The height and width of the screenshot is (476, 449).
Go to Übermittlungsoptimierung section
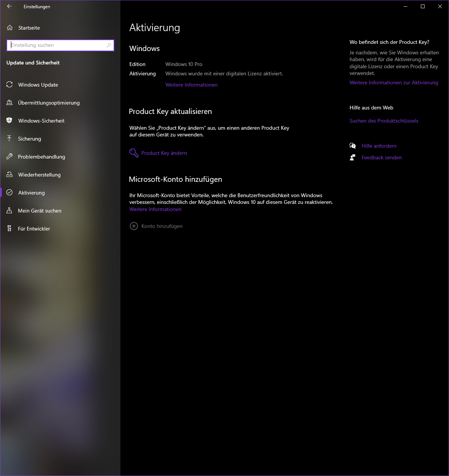tap(60, 103)
